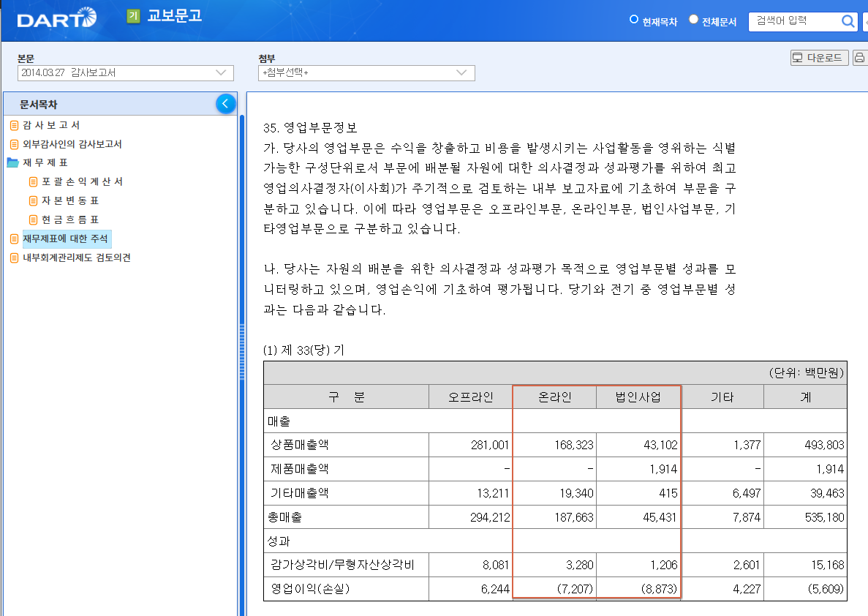Click the 기타매출액 row label
The width and height of the screenshot is (868, 616).
[300, 493]
